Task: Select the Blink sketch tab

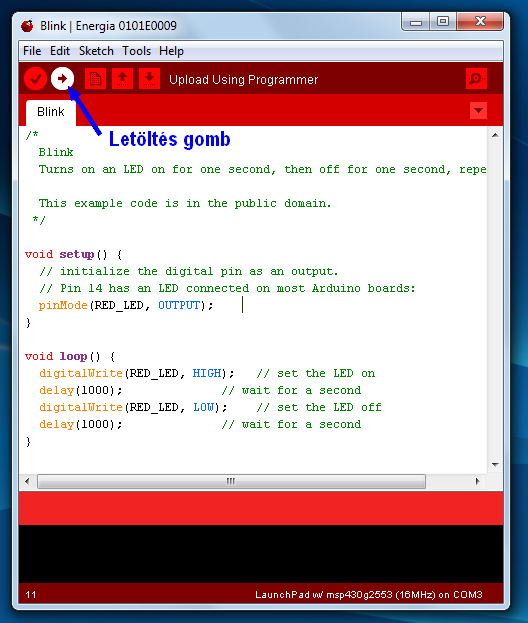Action: pyautogui.click(x=51, y=112)
